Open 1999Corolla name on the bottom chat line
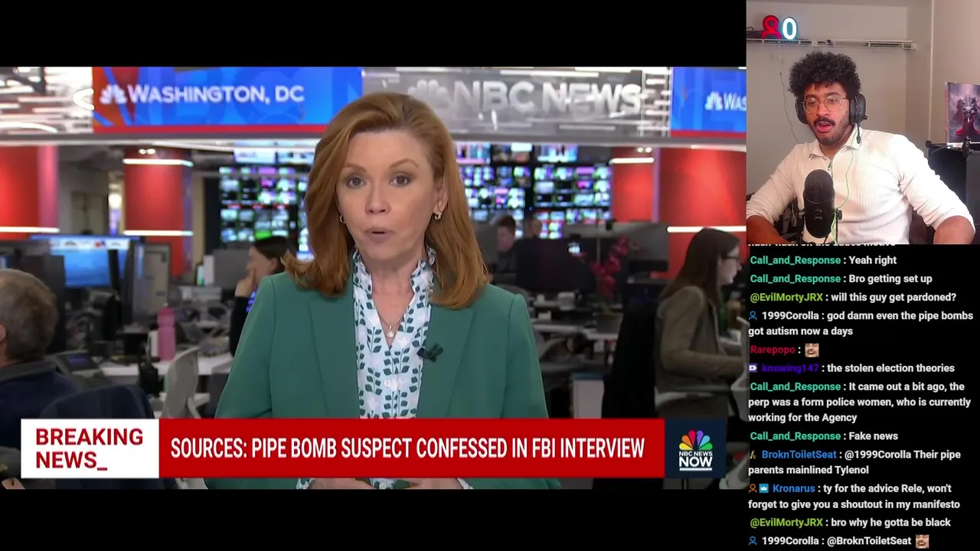Image resolution: width=980 pixels, height=551 pixels. [790, 541]
